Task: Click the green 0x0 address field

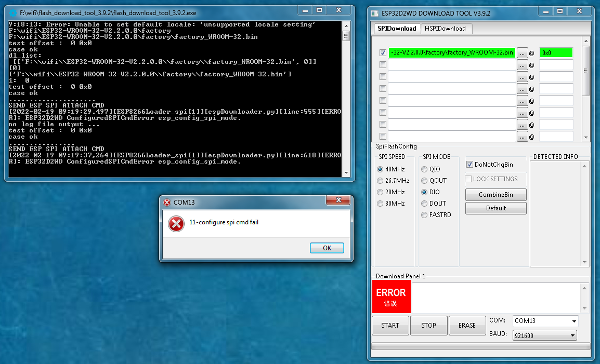Action: pos(556,53)
